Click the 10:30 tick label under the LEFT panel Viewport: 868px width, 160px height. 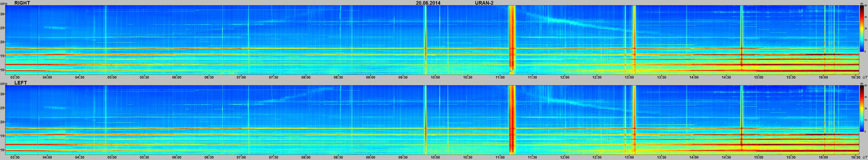point(468,157)
